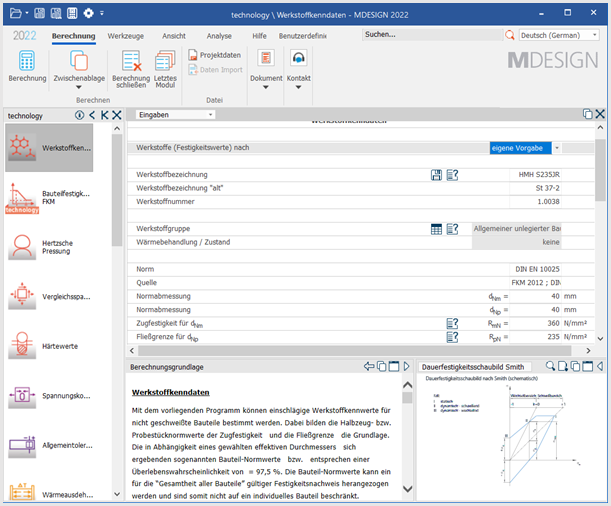Click the Suchen search field
Screen dimensions: 611x506
click(432, 35)
